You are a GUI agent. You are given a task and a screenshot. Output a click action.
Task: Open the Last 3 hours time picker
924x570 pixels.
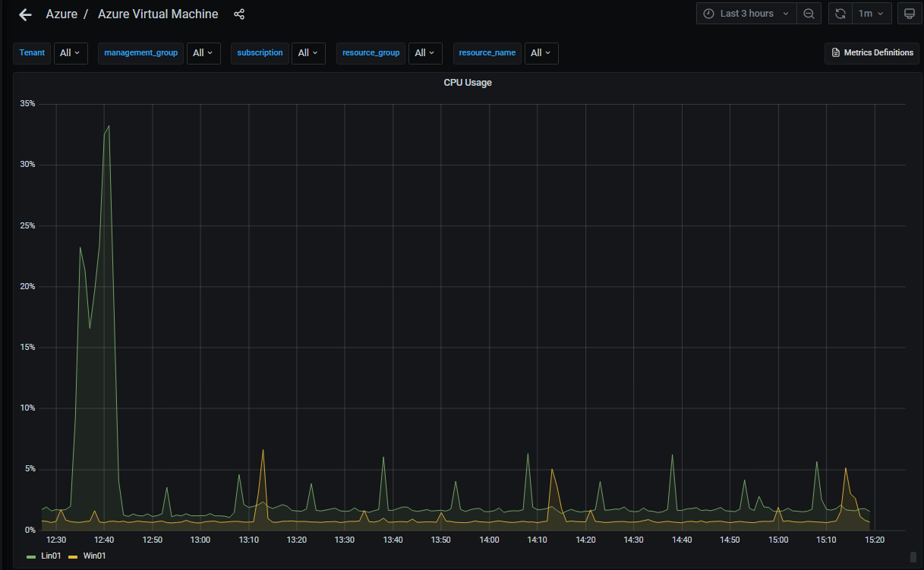(747, 13)
